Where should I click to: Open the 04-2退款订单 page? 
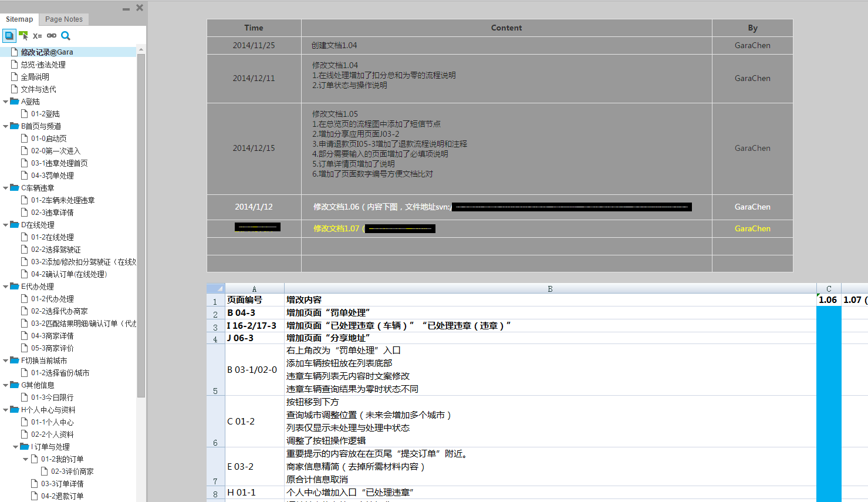coord(62,496)
